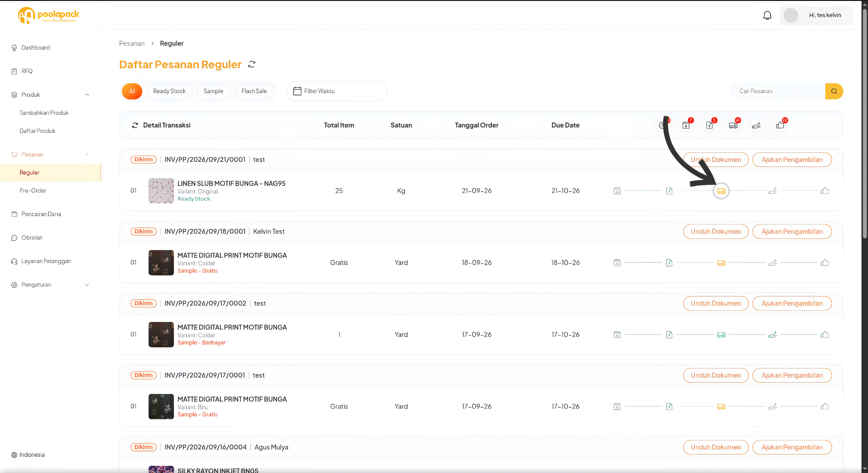Ajukan Pengambilan for INV/PP/2026/09/17/0002
Viewport: 868px width, 473px height.
click(x=792, y=304)
